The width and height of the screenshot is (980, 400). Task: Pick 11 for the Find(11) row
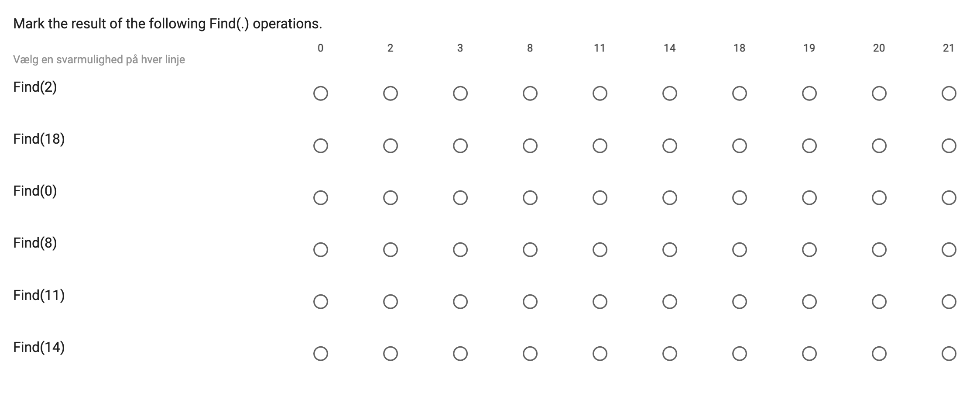tap(600, 302)
